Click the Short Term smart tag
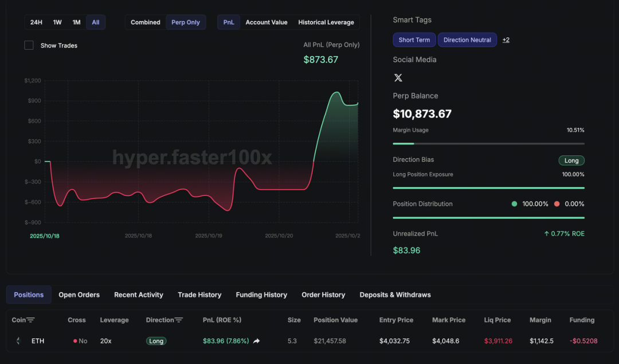The image size is (619, 364). (x=414, y=40)
